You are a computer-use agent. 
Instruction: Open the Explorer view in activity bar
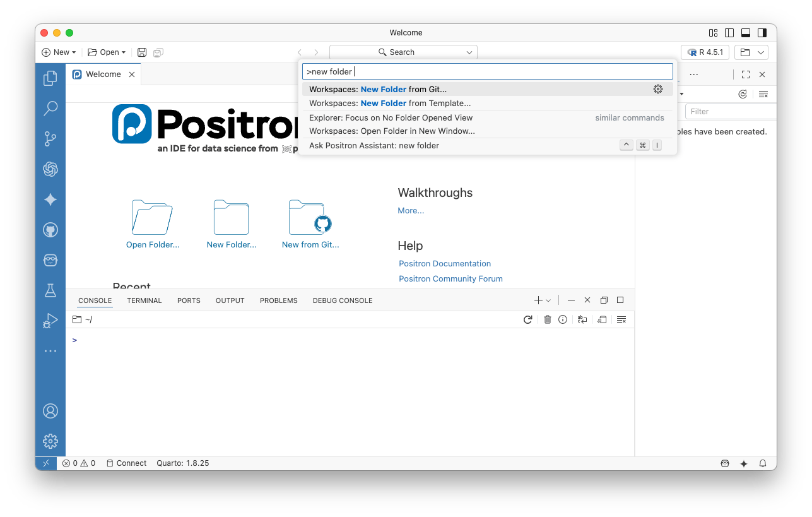pos(50,78)
